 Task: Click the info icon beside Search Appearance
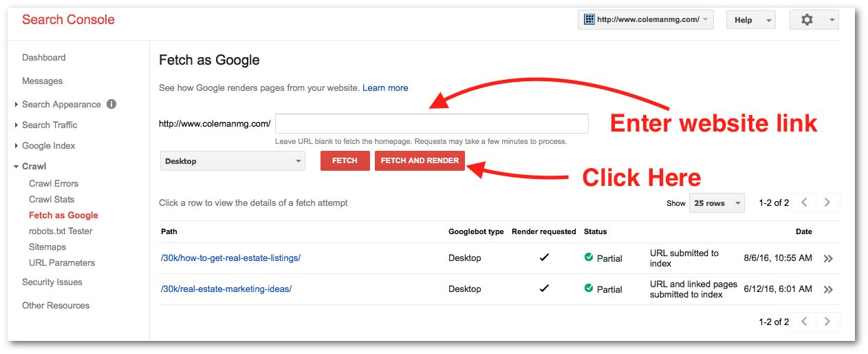click(111, 104)
